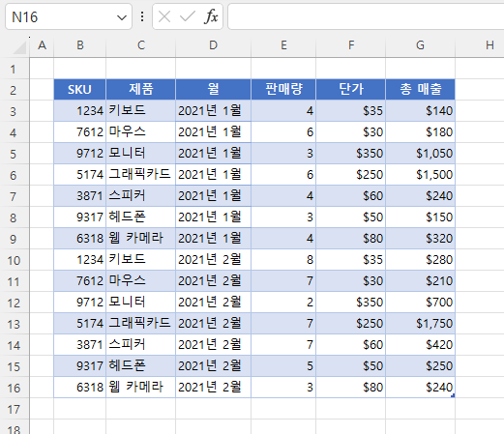Select $420 total cell in row 14
This screenshot has width=504, height=434.
point(420,345)
